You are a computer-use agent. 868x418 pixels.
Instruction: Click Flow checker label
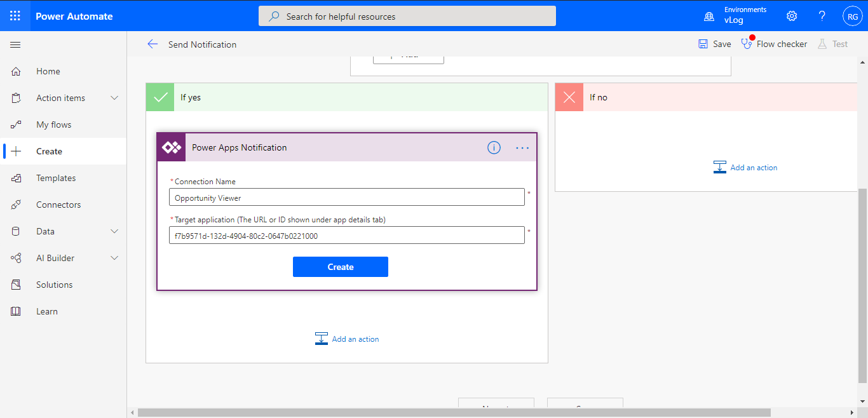[782, 44]
